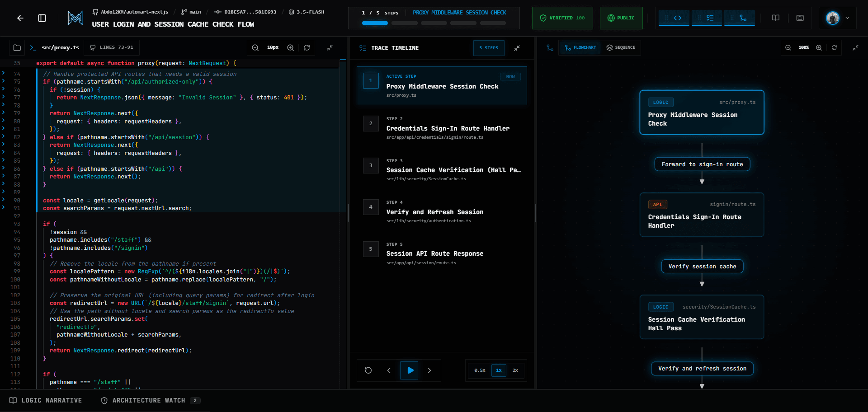Click the Forward to sign-in route edge label
The height and width of the screenshot is (412, 868).
[x=702, y=164]
